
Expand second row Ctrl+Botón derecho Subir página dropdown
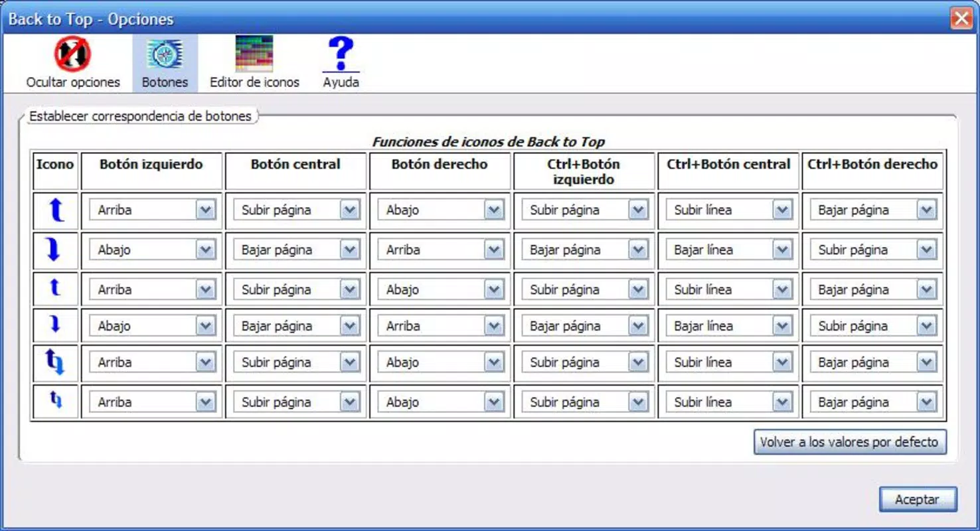click(x=872, y=250)
